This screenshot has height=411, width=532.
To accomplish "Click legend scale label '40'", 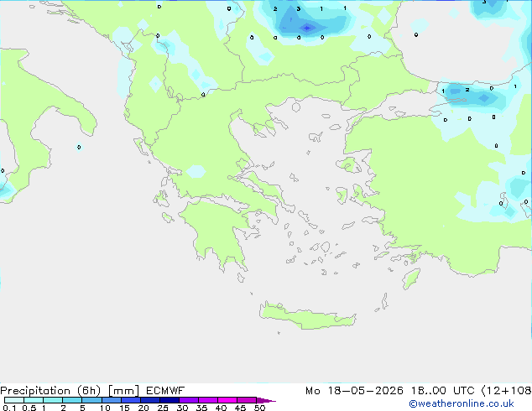I will click(x=221, y=408).
